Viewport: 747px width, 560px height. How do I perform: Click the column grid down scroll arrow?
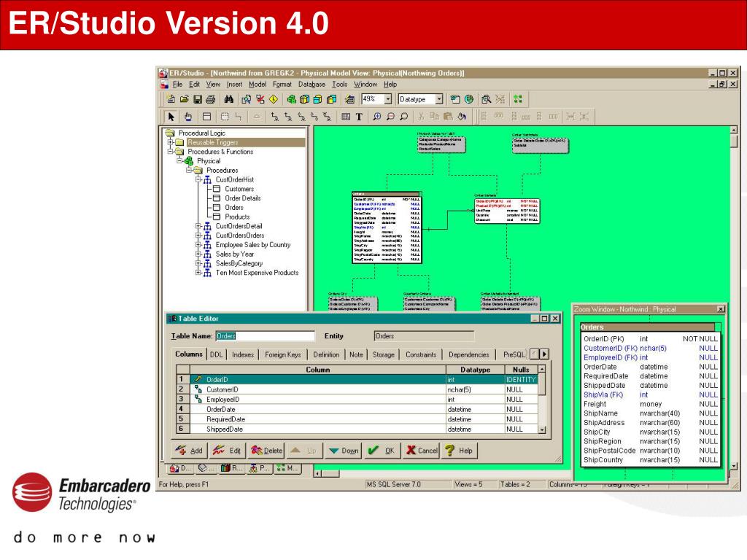click(542, 429)
